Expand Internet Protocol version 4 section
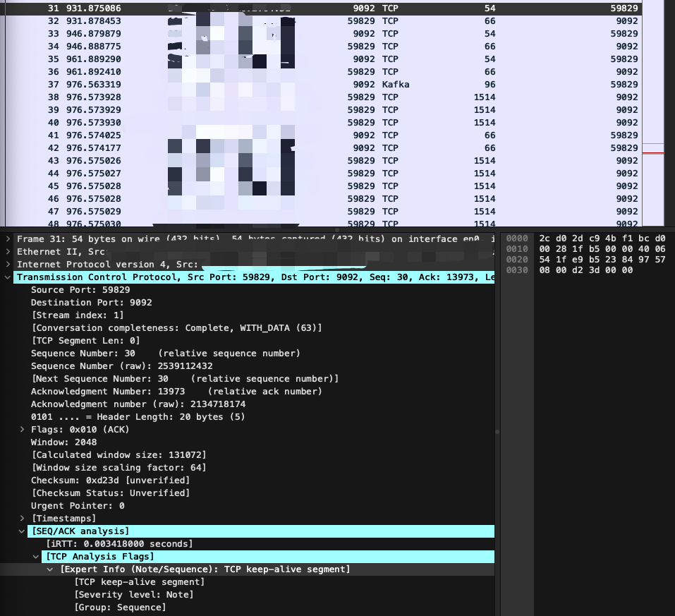675x616 pixels. point(7,264)
